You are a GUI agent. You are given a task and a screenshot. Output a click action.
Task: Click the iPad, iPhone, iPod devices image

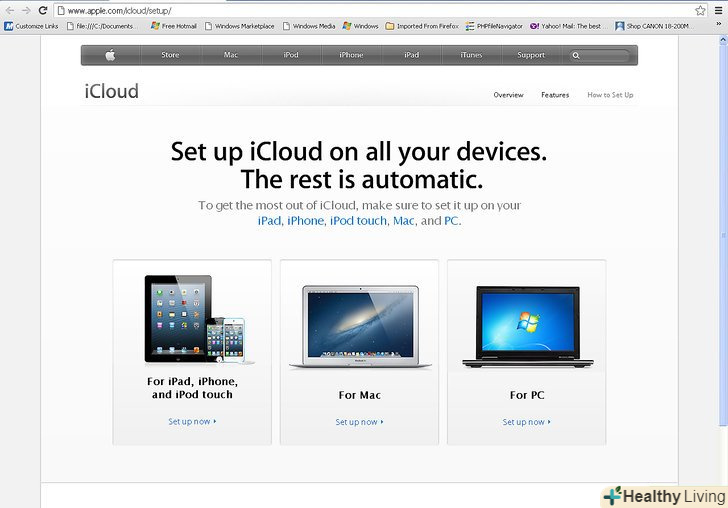[x=199, y=319]
